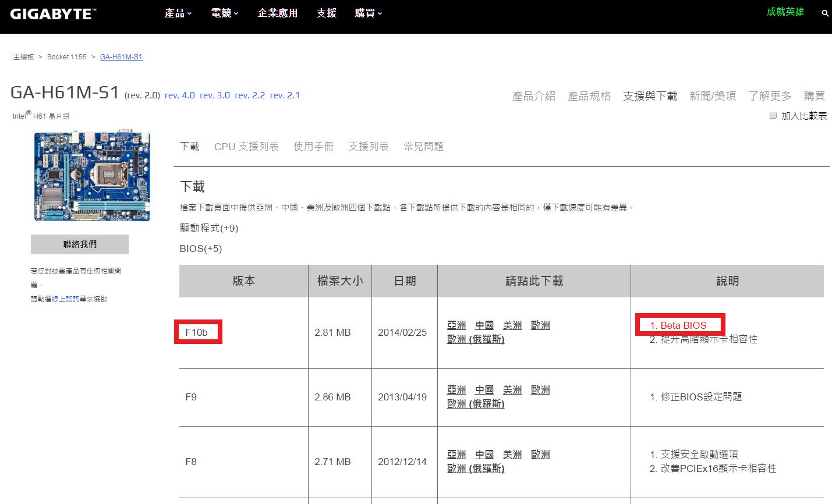This screenshot has height=504, width=832.
Task: Open 產品規格 tab
Action: point(589,96)
